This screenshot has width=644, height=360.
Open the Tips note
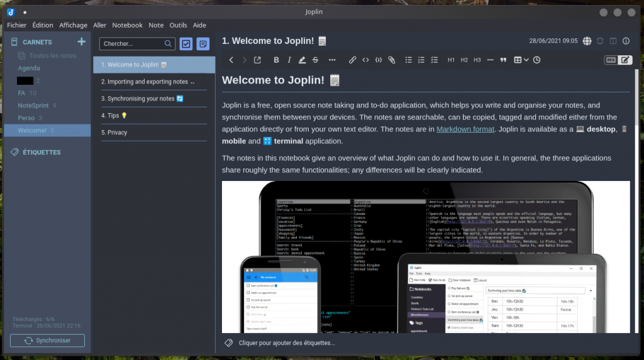coord(154,116)
